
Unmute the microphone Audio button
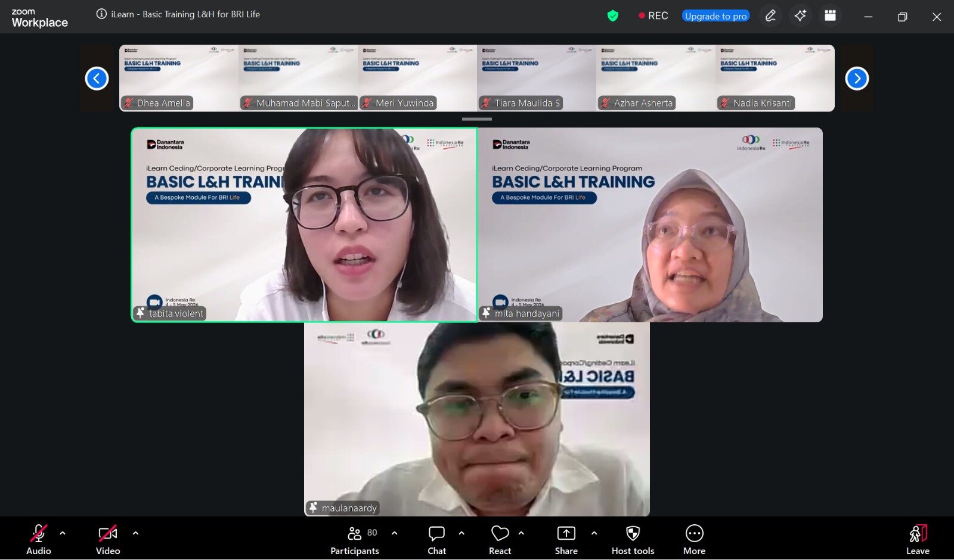[39, 540]
